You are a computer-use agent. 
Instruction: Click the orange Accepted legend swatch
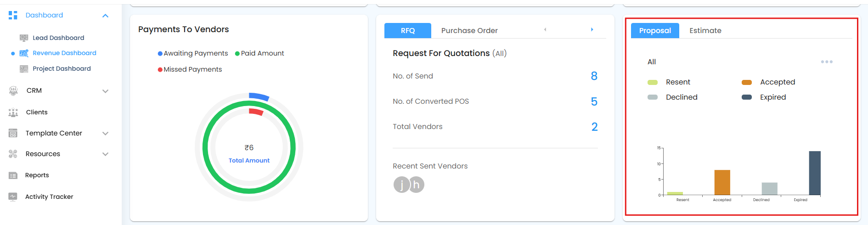point(747,82)
